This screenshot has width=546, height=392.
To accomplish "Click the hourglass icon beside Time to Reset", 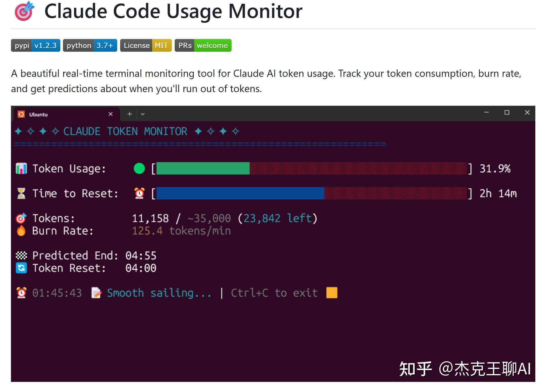I will [21, 194].
